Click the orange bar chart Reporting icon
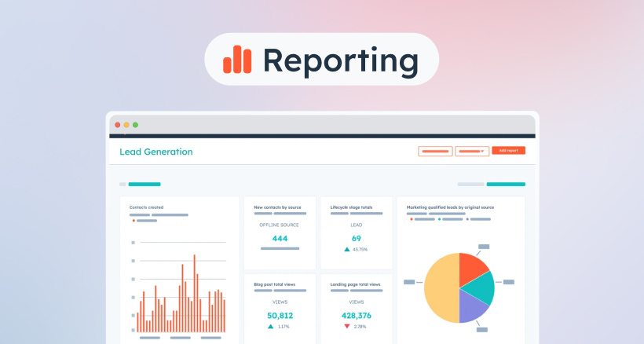Image resolution: width=644 pixels, height=344 pixels. click(238, 58)
